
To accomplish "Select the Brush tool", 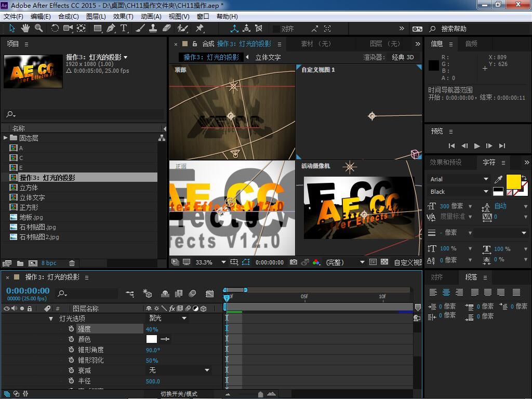I will 140,29.
